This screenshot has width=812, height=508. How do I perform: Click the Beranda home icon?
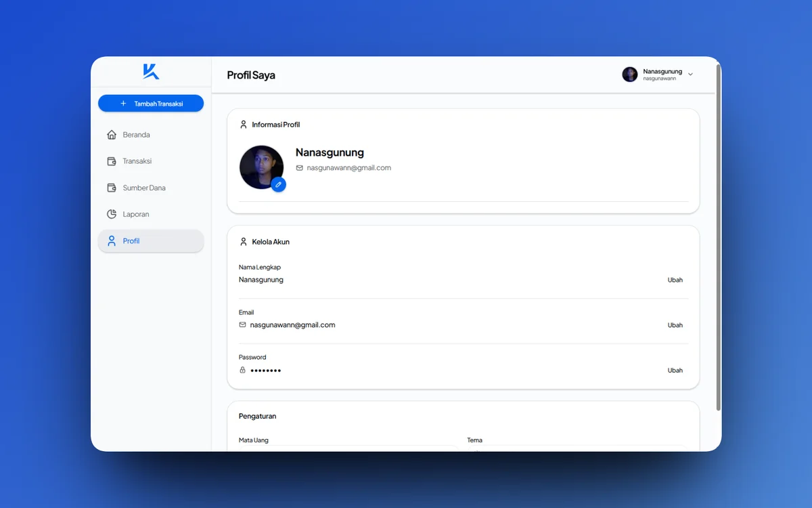click(112, 135)
